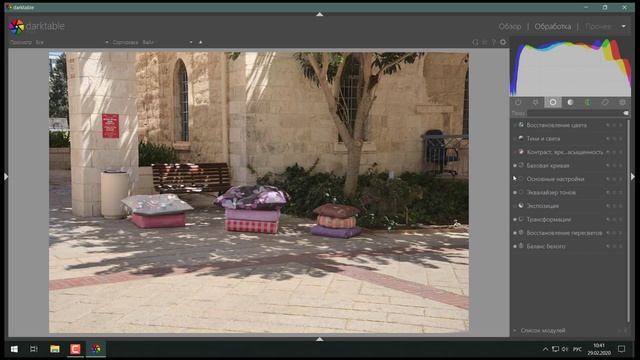Click the vertical scrollbar of module list

(x=628, y=220)
